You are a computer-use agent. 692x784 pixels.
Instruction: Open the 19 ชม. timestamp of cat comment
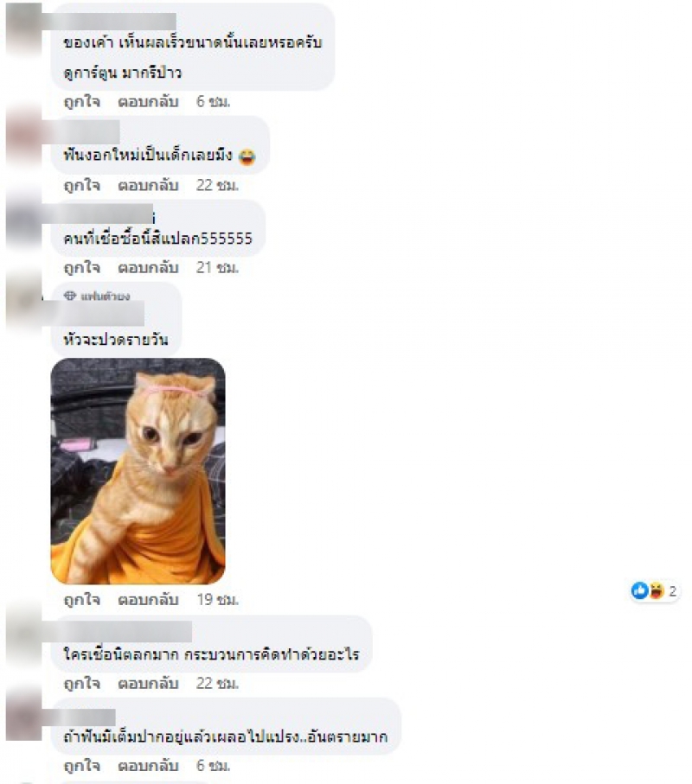tap(218, 599)
